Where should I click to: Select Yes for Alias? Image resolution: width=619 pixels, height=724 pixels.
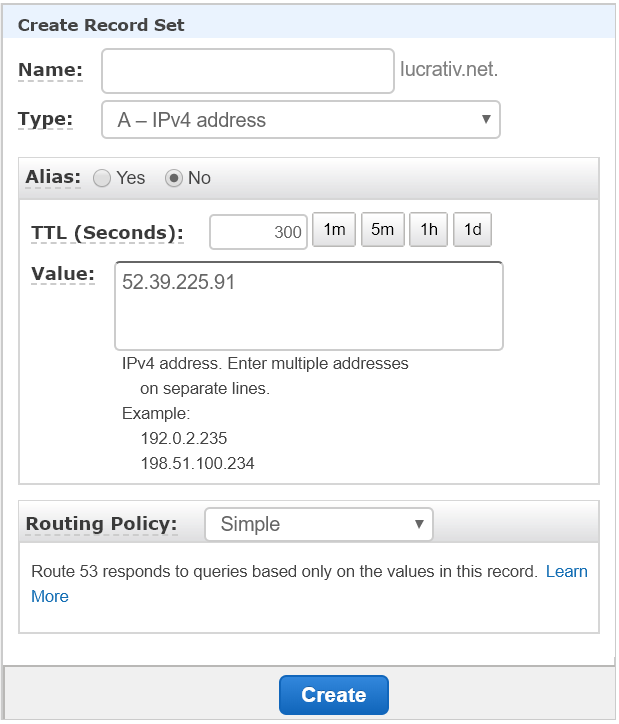pyautogui.click(x=102, y=178)
